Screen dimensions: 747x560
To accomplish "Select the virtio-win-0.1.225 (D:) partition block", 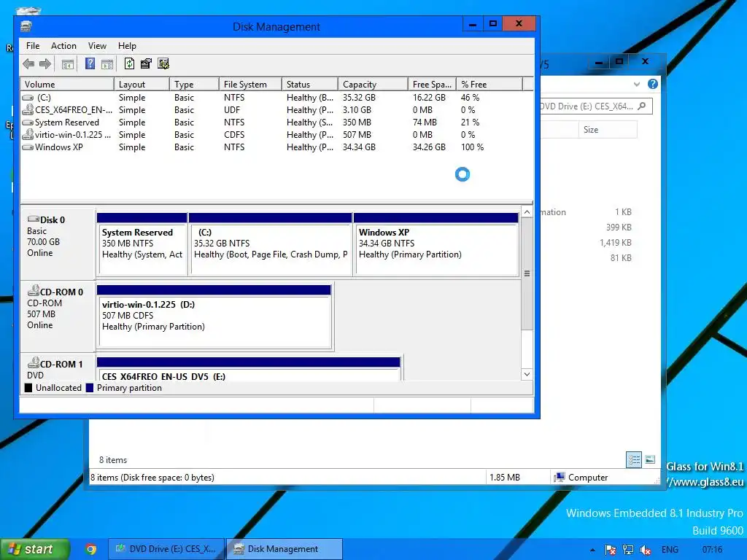I will [214, 316].
